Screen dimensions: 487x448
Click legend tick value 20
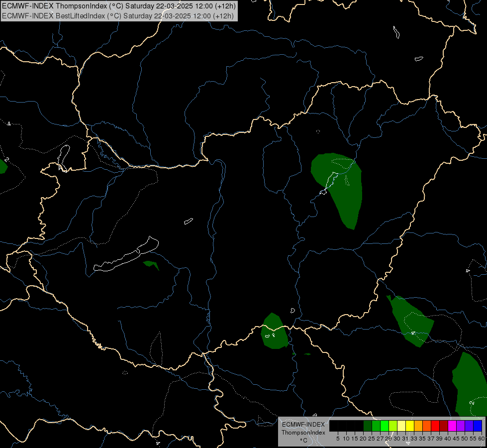(363, 439)
